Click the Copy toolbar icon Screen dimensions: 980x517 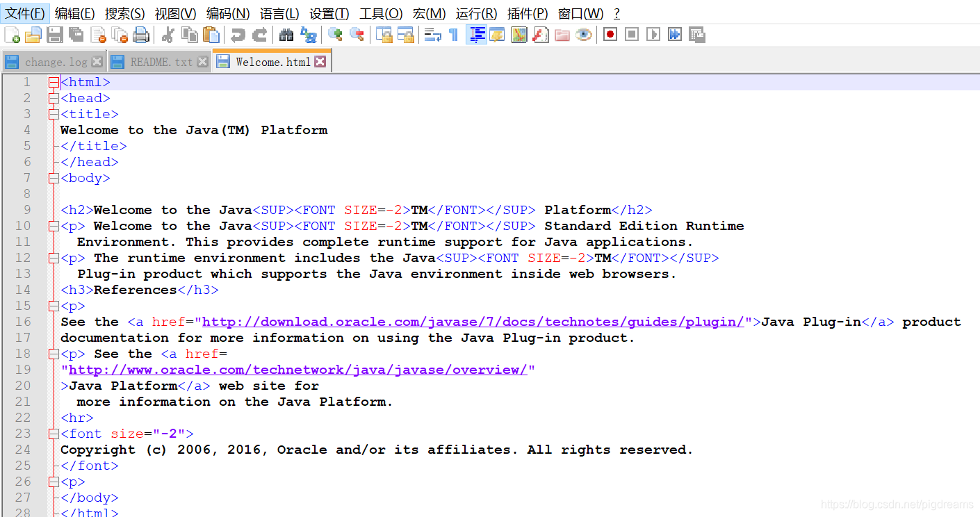pyautogui.click(x=189, y=34)
